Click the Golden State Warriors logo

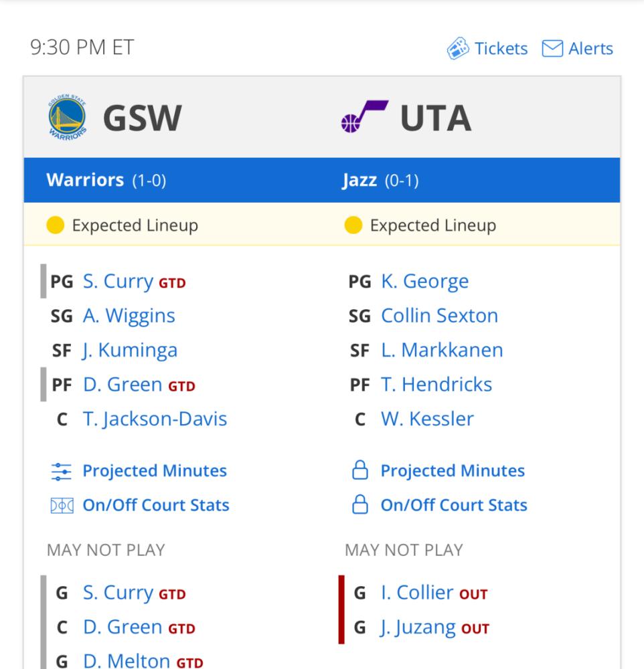coord(68,117)
